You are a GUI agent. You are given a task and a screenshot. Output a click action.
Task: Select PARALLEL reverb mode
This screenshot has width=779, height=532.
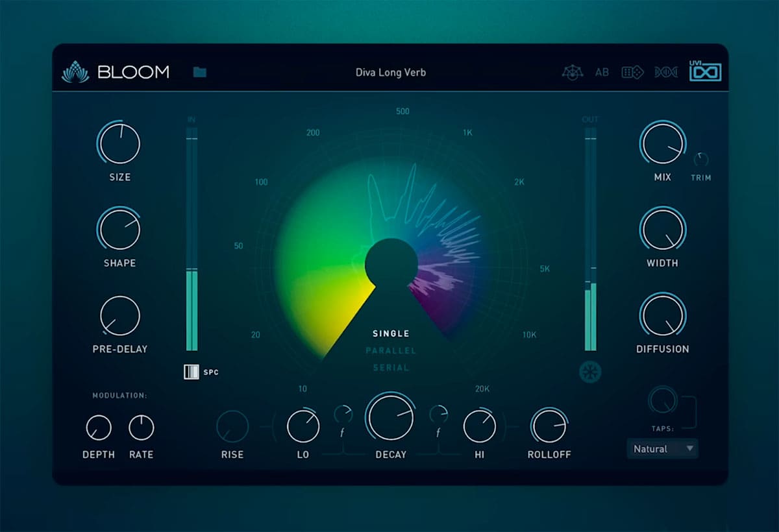(391, 350)
